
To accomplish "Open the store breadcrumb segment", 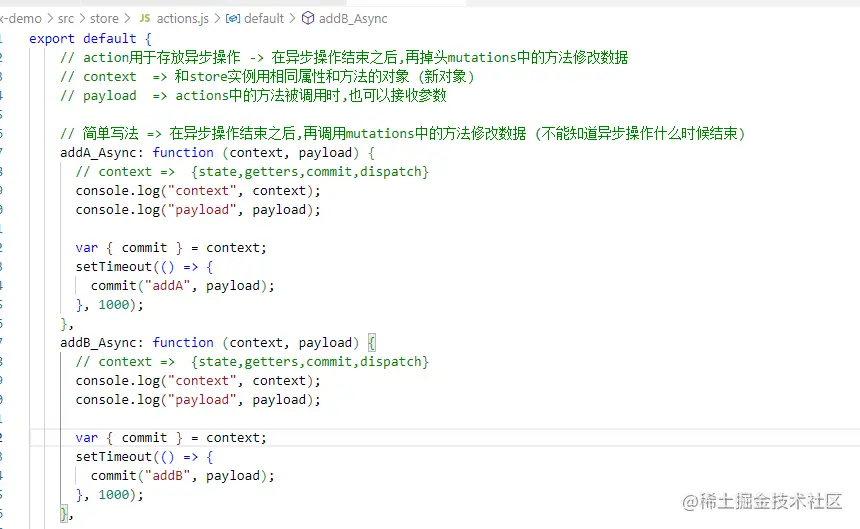I will pos(104,19).
